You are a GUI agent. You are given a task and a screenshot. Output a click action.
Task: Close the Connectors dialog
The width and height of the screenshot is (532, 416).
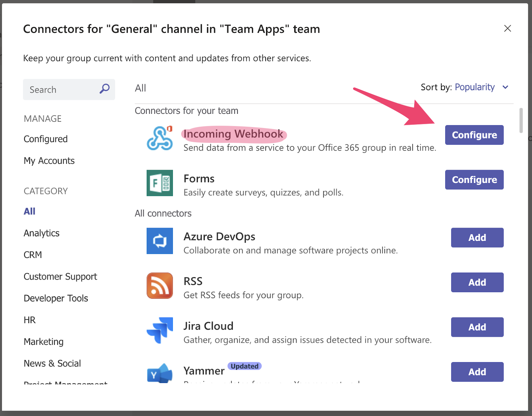[x=507, y=28]
